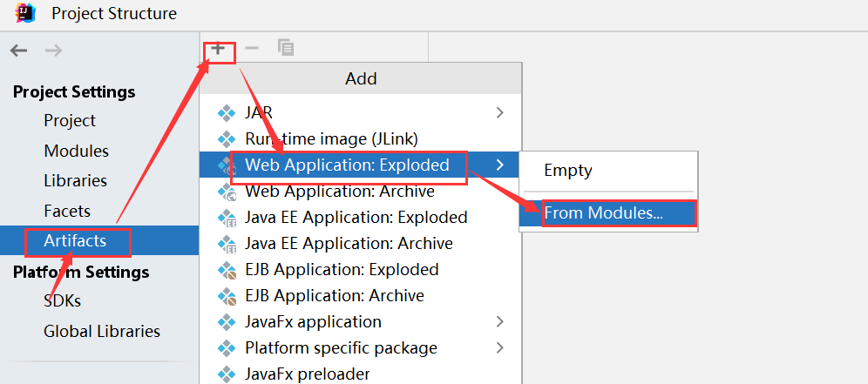Expand the JAR submenu arrow
This screenshot has width=868, height=384.
tap(500, 113)
